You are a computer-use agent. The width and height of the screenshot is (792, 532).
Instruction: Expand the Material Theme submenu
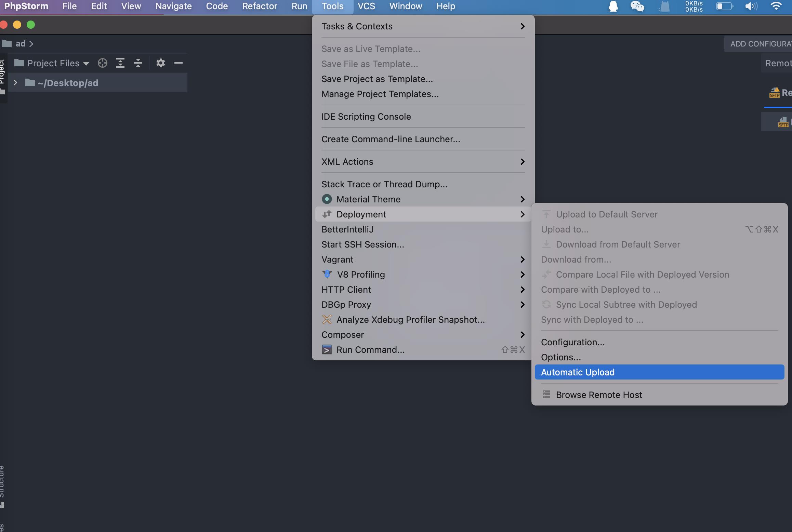[x=423, y=199]
